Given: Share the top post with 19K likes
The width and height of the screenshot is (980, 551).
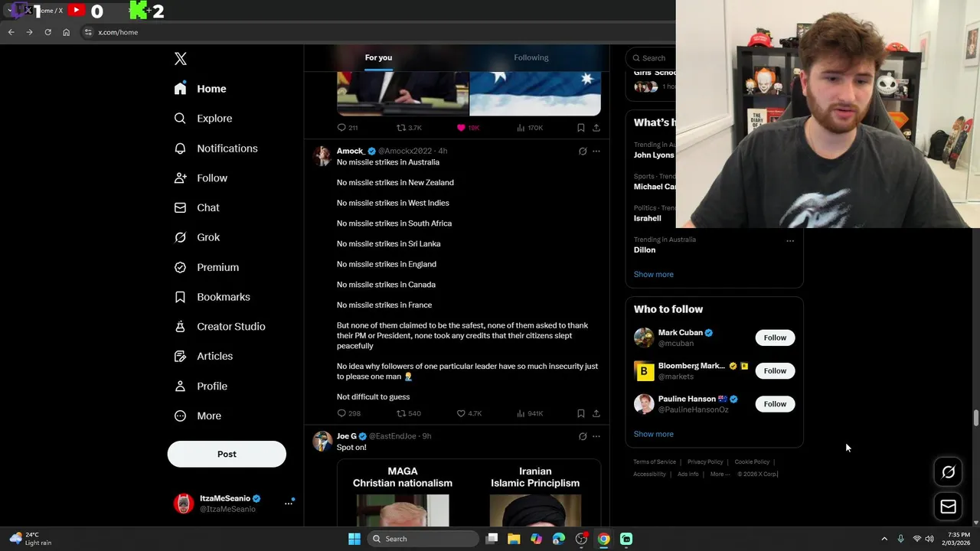Looking at the screenshot, I should pos(596,128).
